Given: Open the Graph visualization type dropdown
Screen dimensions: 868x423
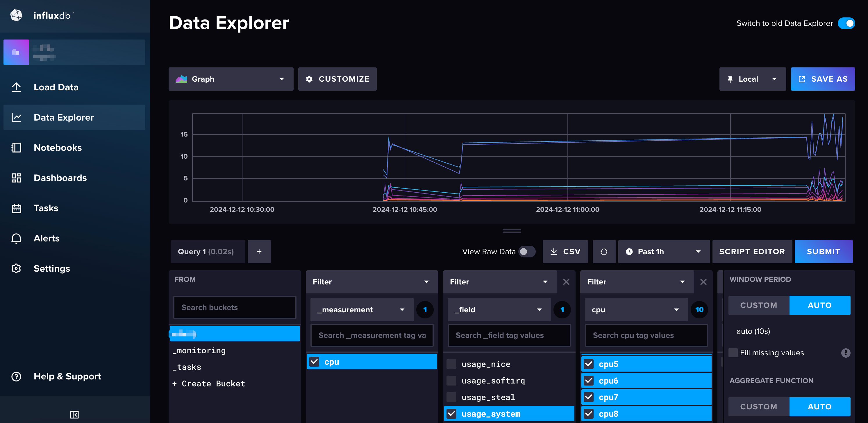Looking at the screenshot, I should point(231,79).
